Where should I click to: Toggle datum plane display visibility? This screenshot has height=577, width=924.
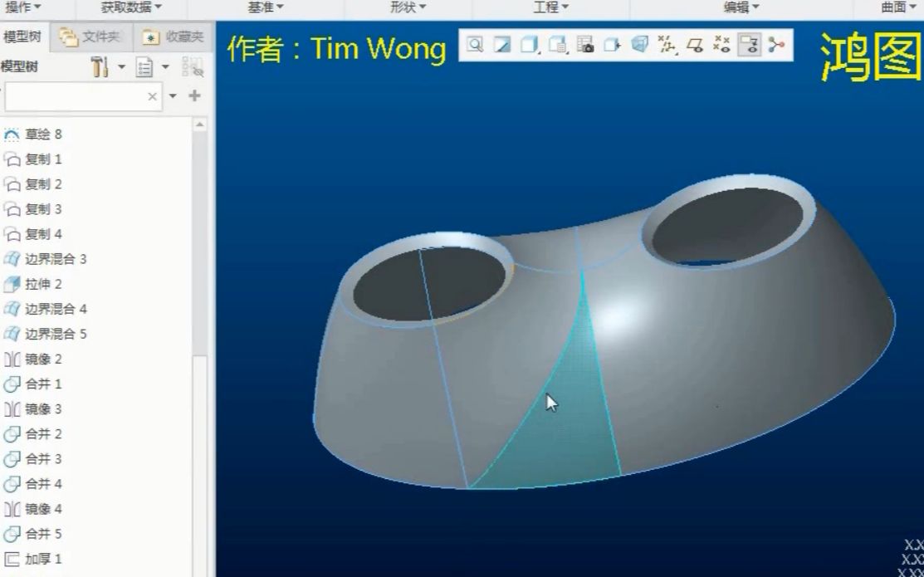(694, 45)
